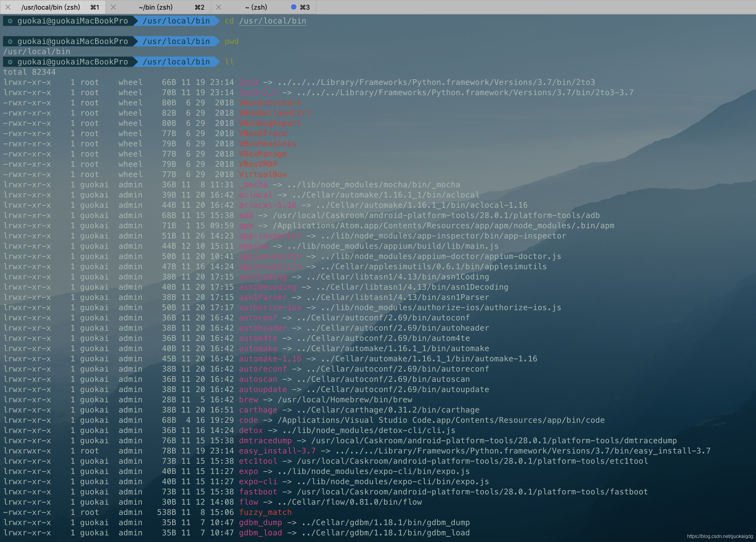This screenshot has height=542, width=756.
Task: Click the autoreconf symlink name
Action: (263, 369)
